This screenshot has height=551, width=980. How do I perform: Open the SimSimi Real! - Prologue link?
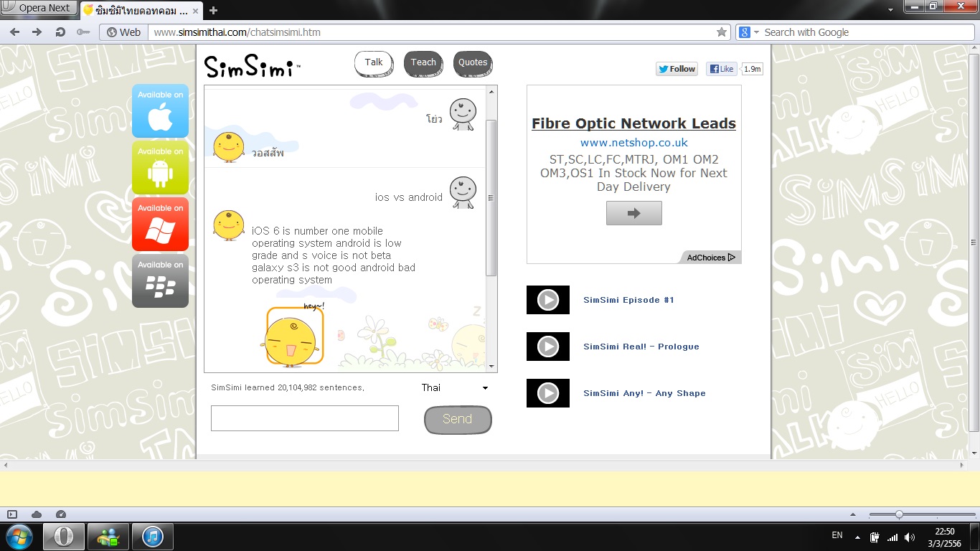tap(641, 347)
